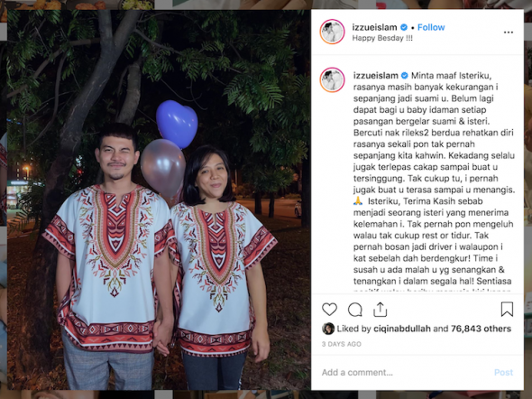This screenshot has height=399, width=532.
Task: Save post with the bookmark icon
Action: coord(507,310)
